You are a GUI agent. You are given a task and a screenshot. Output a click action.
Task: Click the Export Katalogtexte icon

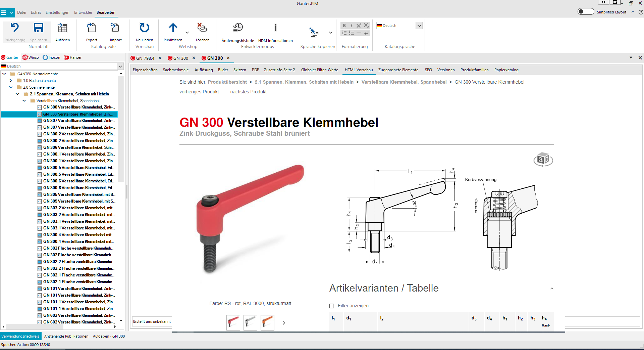point(92,28)
